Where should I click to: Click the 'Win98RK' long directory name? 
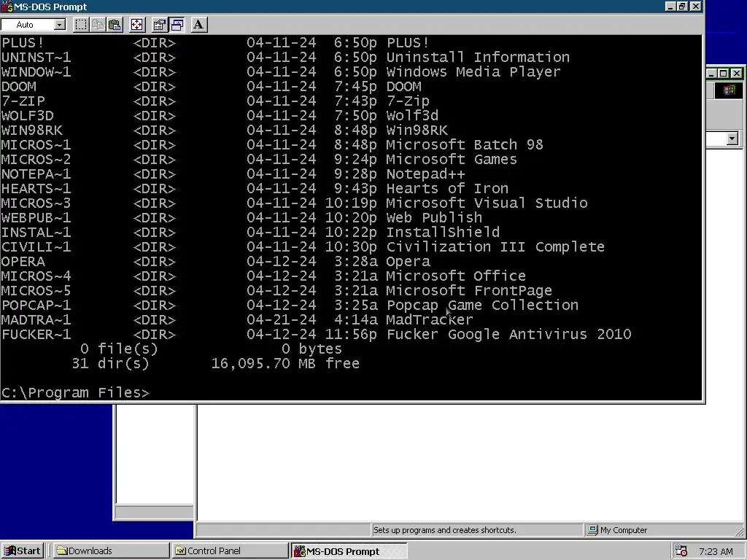[417, 130]
